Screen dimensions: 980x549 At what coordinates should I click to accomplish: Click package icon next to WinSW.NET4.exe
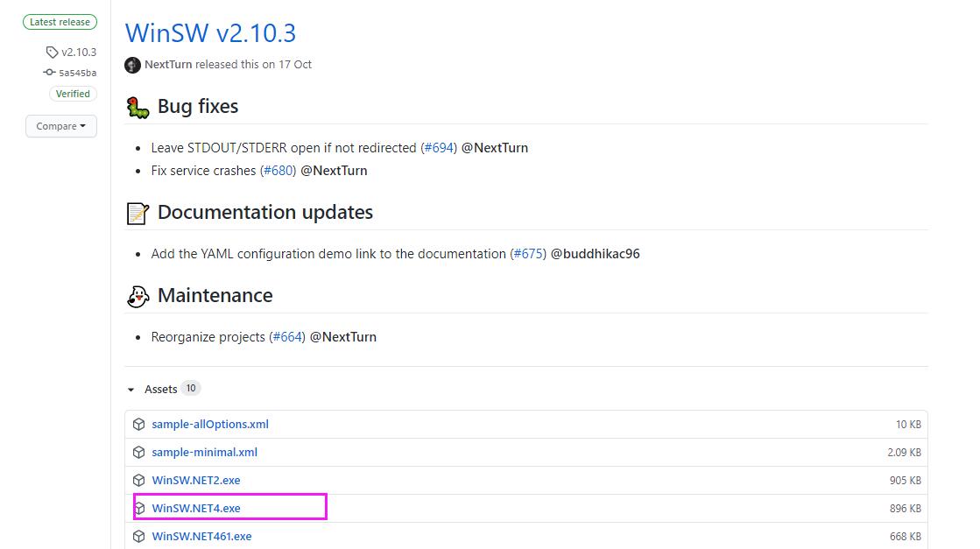pyautogui.click(x=139, y=509)
